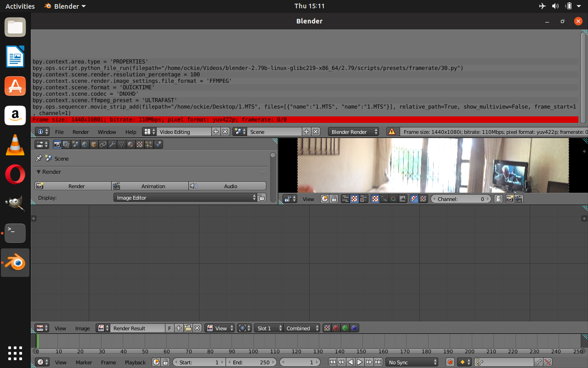588x368 pixels.
Task: Click the Animation render button
Action: click(150, 186)
